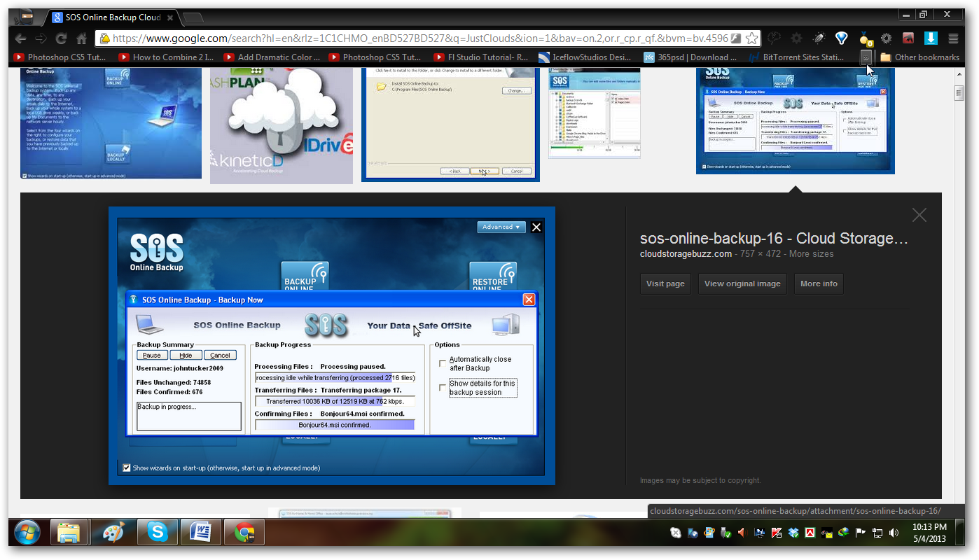Open Skype from the taskbar

(158, 533)
